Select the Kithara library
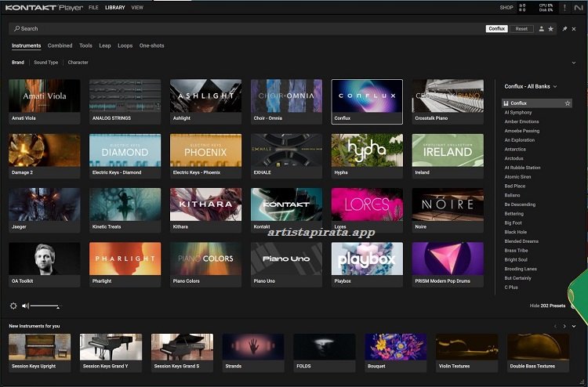 tap(205, 210)
